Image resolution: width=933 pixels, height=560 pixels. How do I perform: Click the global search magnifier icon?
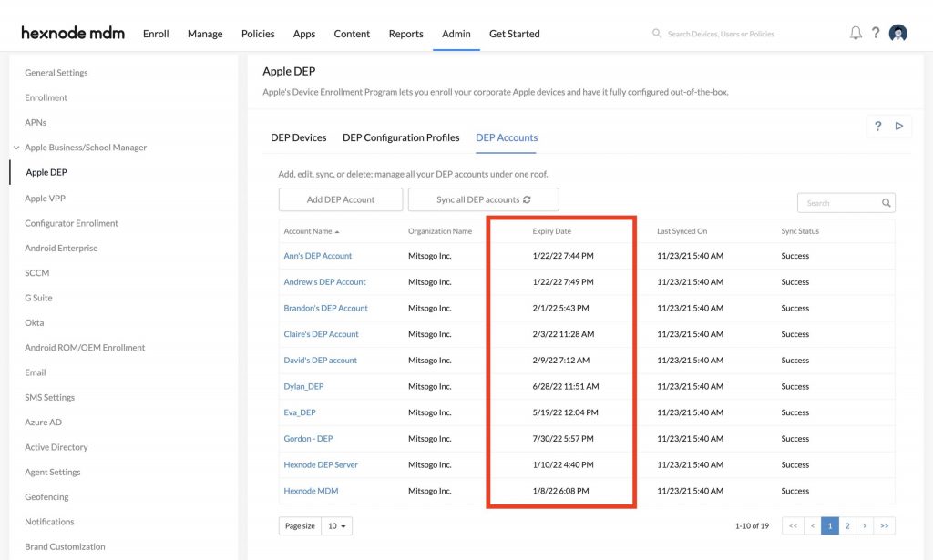coord(656,34)
